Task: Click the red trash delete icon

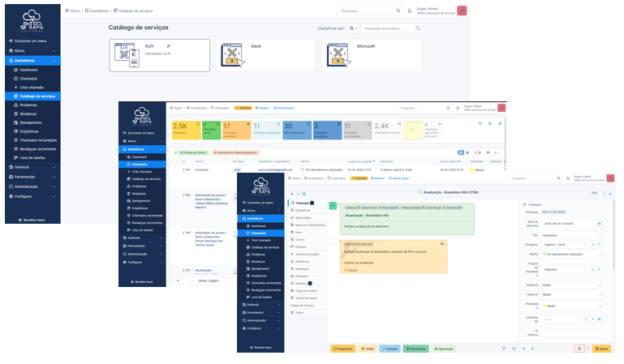Action: (x=581, y=349)
